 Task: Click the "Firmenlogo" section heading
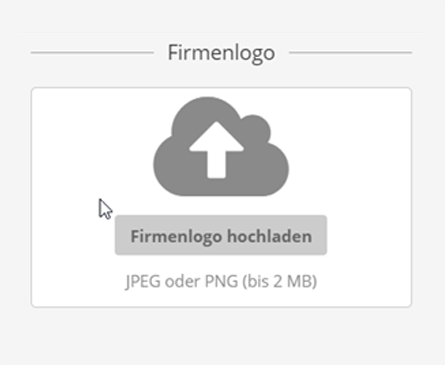coord(221,53)
